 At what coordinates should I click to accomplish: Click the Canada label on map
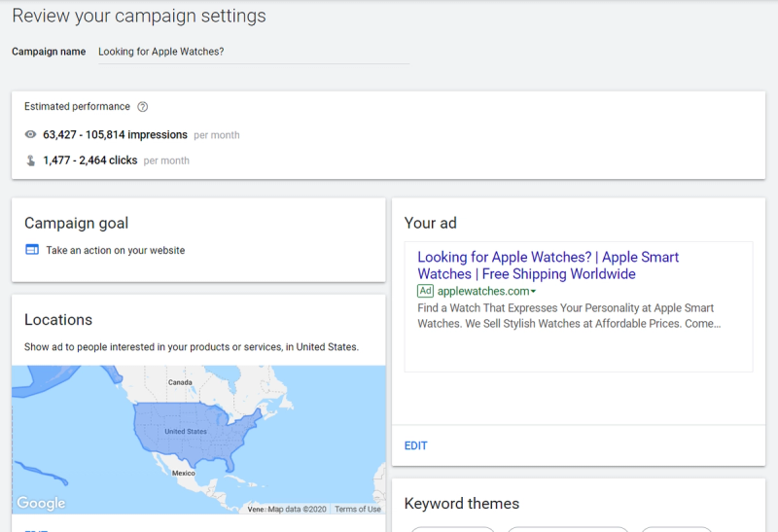(x=180, y=382)
